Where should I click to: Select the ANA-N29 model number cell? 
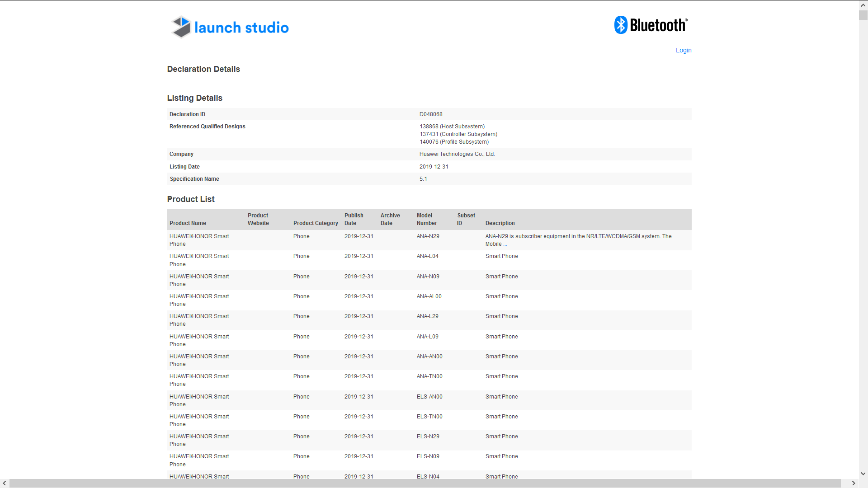[428, 236]
